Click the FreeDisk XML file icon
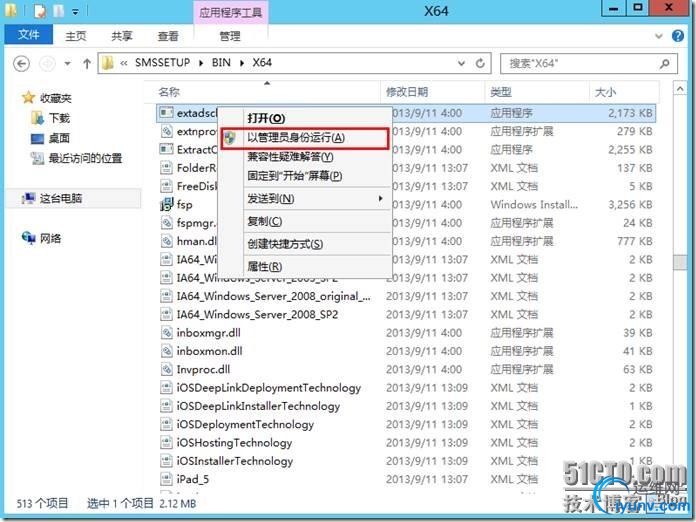 point(166,186)
